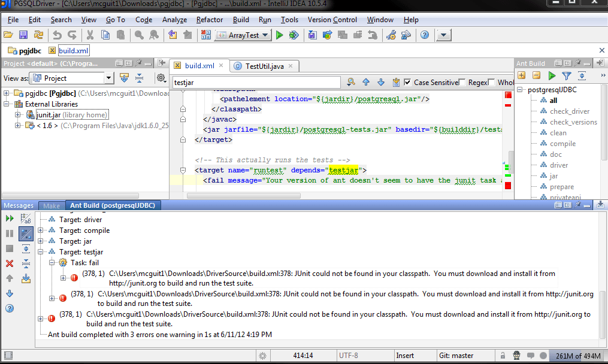Open the Ant target filter icon
Screen dimensions: 608x364
click(567, 76)
